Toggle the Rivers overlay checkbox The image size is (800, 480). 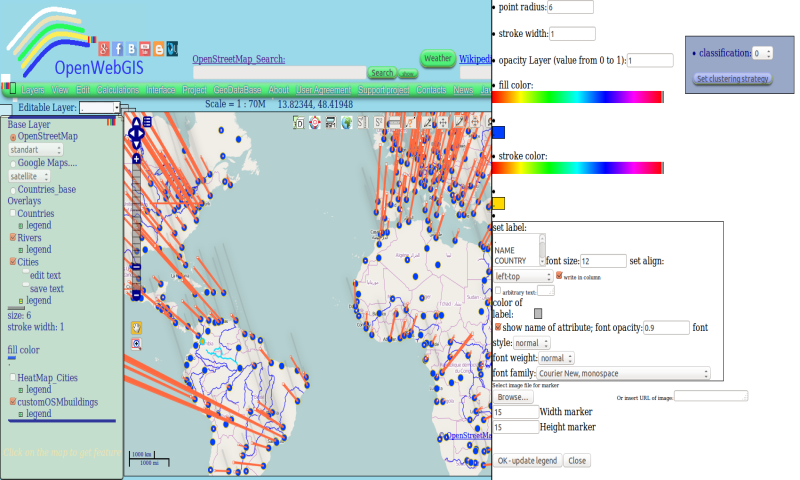(x=13, y=238)
